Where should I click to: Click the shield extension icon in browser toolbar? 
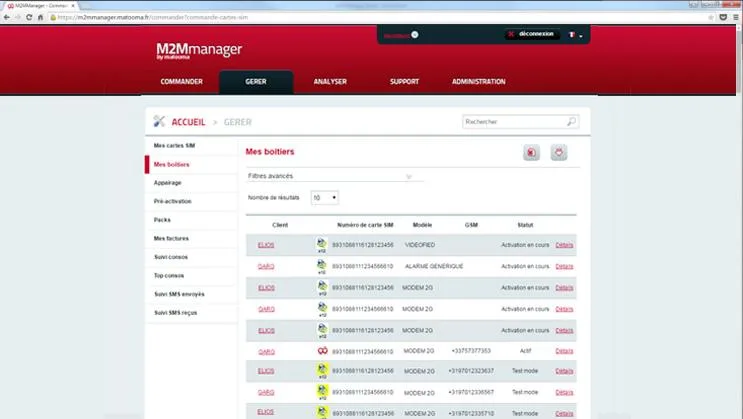click(723, 17)
